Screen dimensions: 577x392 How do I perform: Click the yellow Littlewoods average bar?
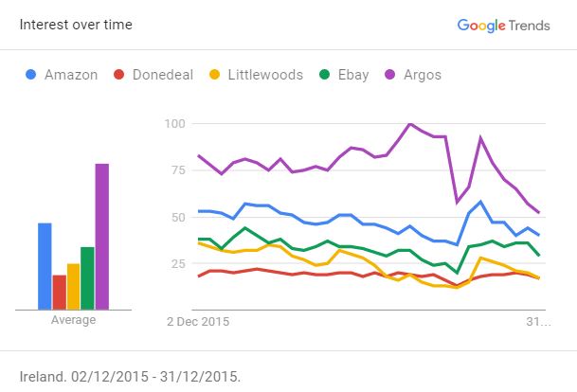point(73,286)
